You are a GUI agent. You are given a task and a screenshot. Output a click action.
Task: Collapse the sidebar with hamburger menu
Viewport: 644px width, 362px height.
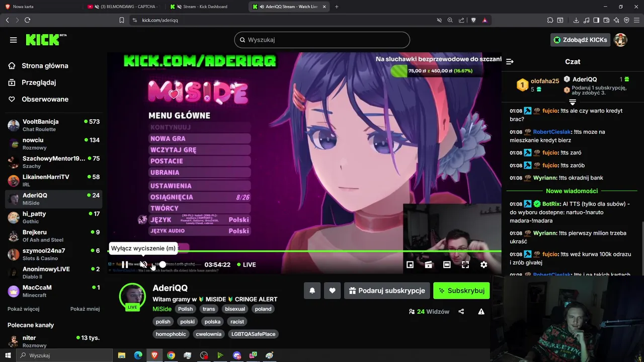point(14,40)
